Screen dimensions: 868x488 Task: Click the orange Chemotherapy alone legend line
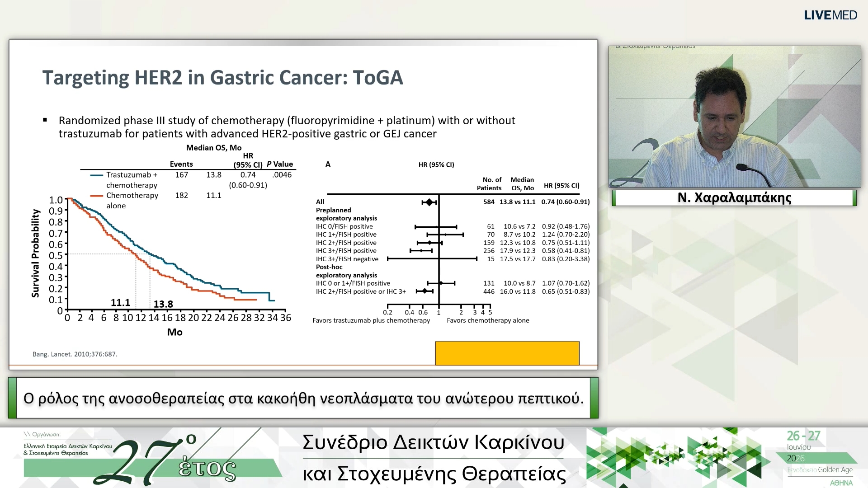tap(97, 196)
